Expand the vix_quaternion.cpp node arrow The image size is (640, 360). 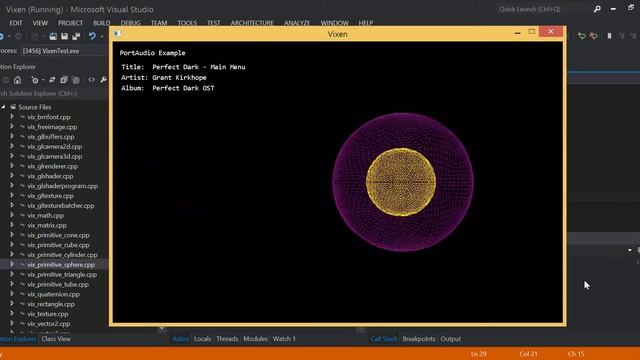pos(12,294)
